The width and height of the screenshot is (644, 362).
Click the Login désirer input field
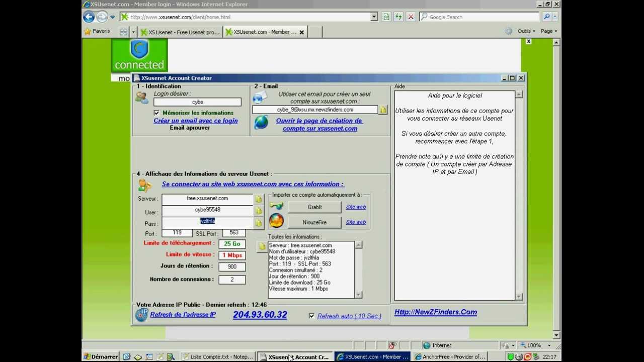coord(197,102)
